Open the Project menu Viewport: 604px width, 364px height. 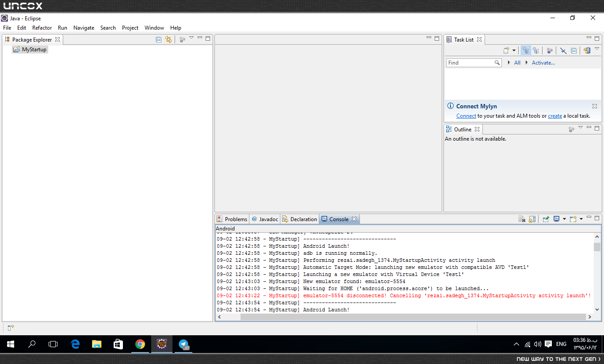130,27
